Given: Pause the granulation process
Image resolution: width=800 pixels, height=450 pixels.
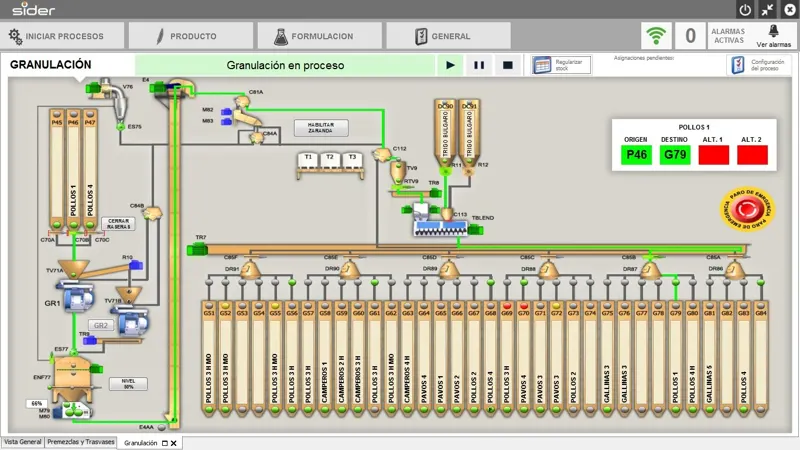Looking at the screenshot, I should pyautogui.click(x=479, y=65).
